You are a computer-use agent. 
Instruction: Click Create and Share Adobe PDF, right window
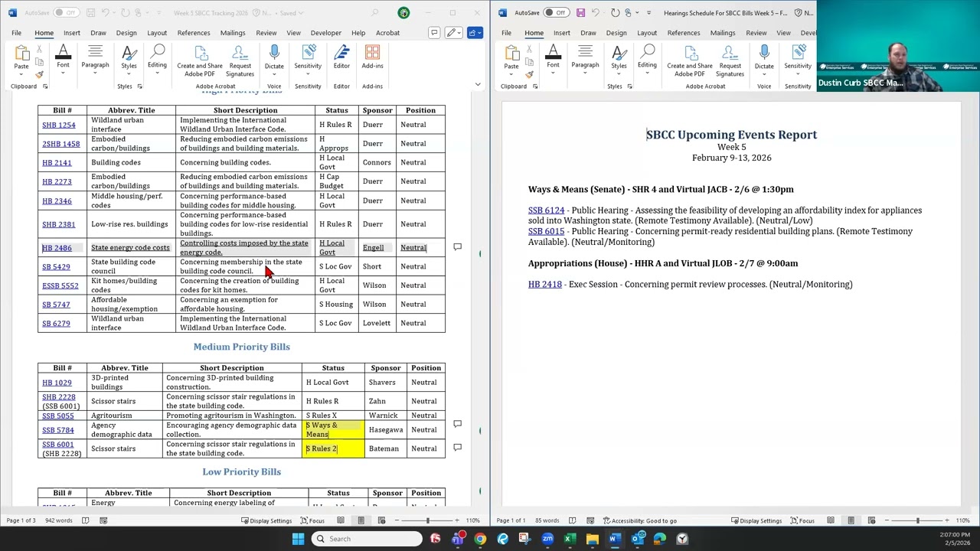point(690,60)
